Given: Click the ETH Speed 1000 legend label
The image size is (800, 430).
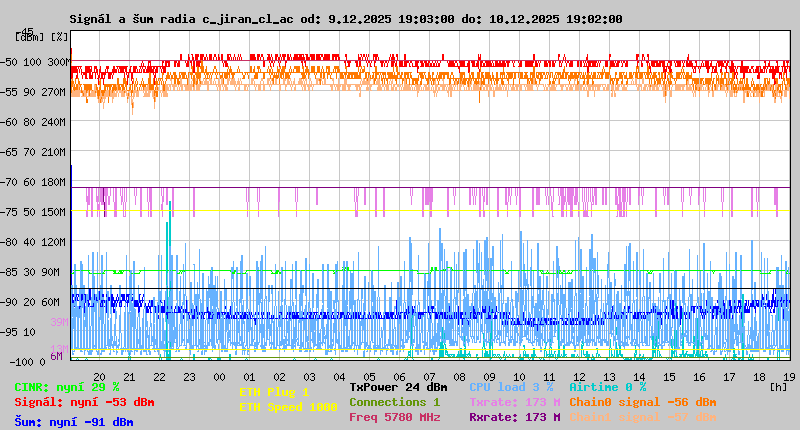Looking at the screenshot, I should coord(288,407).
